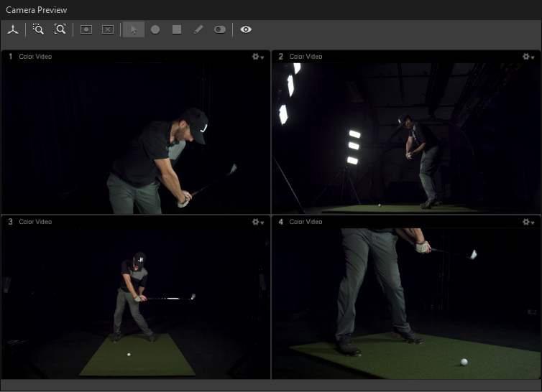
Task: Select the circle shape tool
Action: point(155,29)
